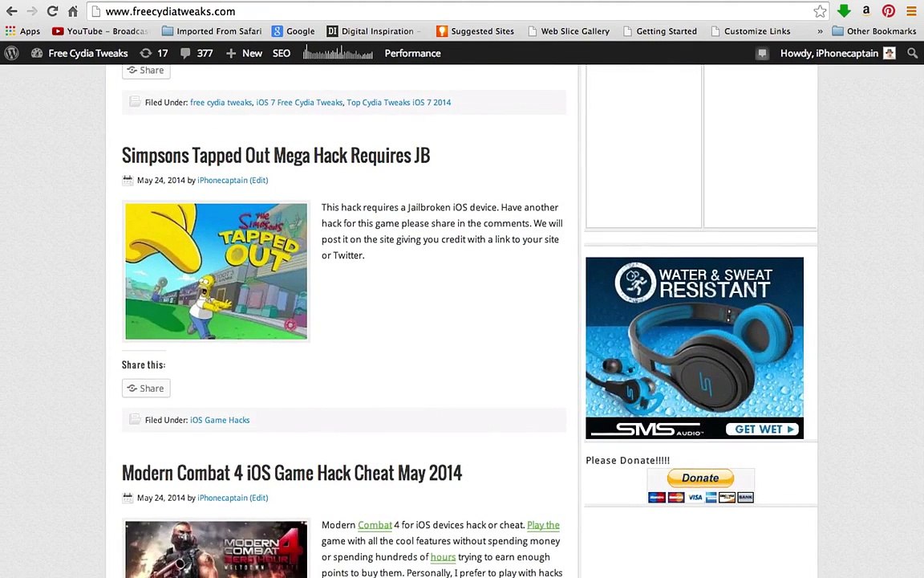This screenshot has width=924, height=578.
Task: Open the 17 pending updates item
Action: (154, 53)
